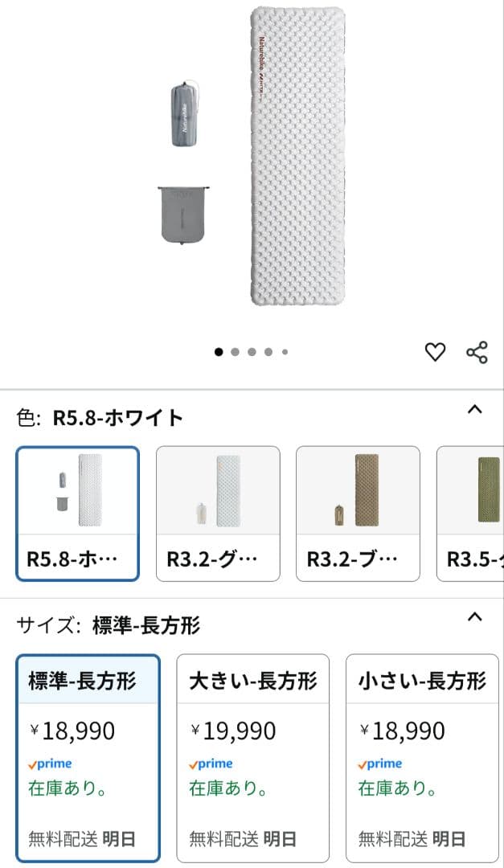The width and height of the screenshot is (504, 868).
Task: Select the last carousel dot
Action: tap(284, 351)
